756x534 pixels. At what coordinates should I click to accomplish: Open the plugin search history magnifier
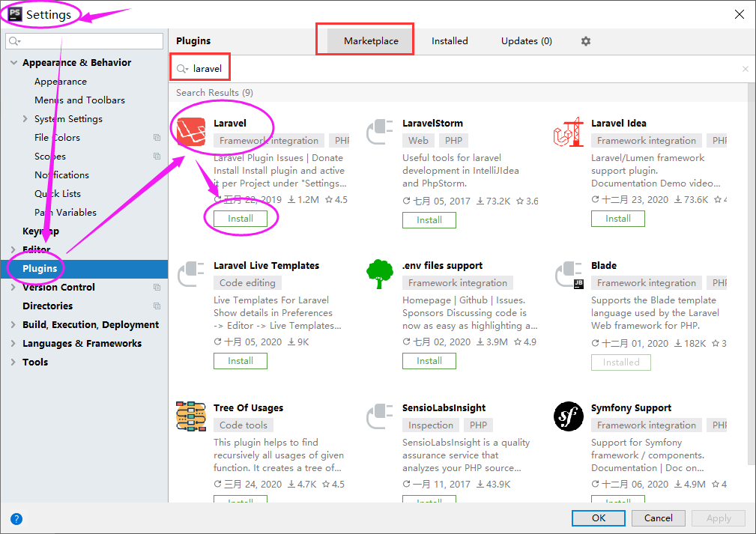(182, 69)
